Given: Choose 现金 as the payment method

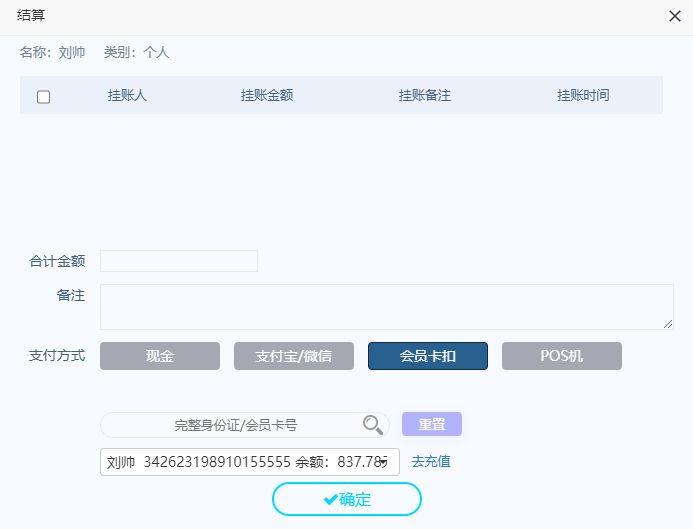Looking at the screenshot, I should [160, 356].
